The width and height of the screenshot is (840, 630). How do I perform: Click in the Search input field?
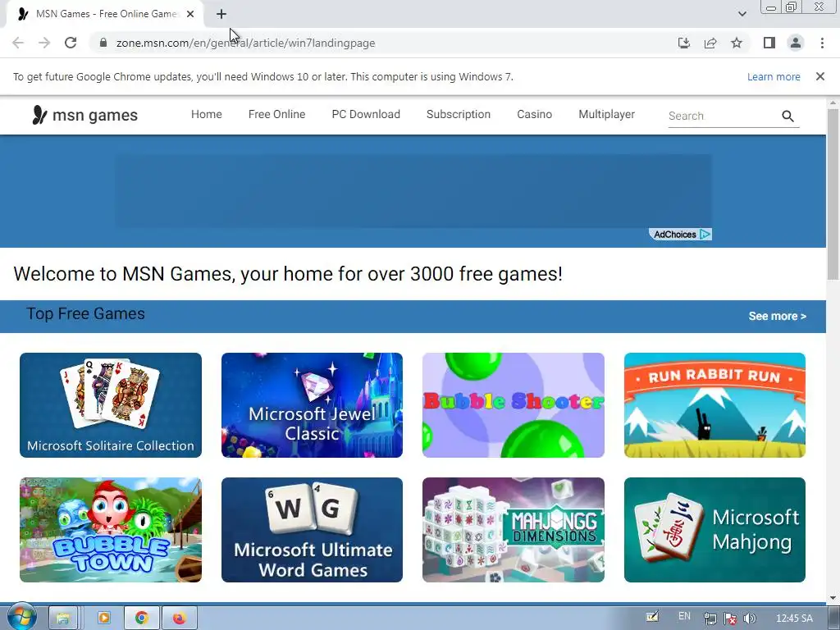point(722,116)
